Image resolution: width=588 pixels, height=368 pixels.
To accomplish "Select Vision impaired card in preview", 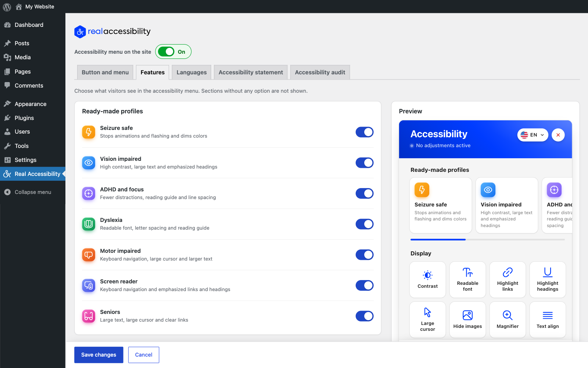I will click(x=507, y=205).
